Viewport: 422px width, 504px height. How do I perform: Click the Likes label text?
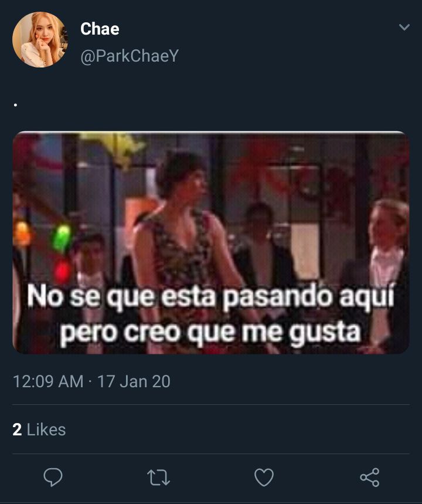[46, 429]
